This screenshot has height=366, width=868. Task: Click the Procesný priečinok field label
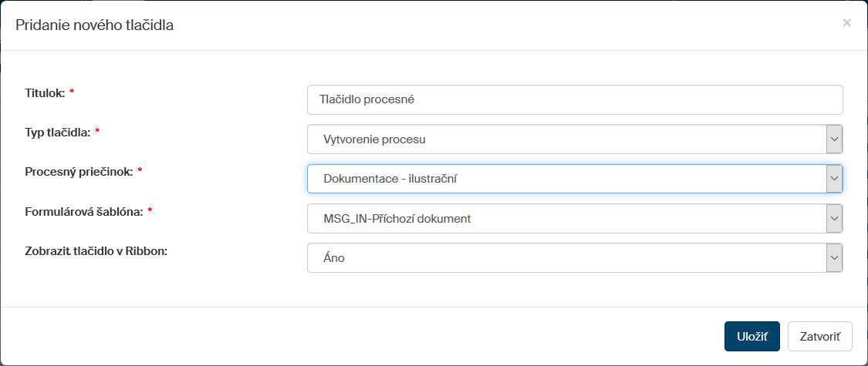[79, 172]
